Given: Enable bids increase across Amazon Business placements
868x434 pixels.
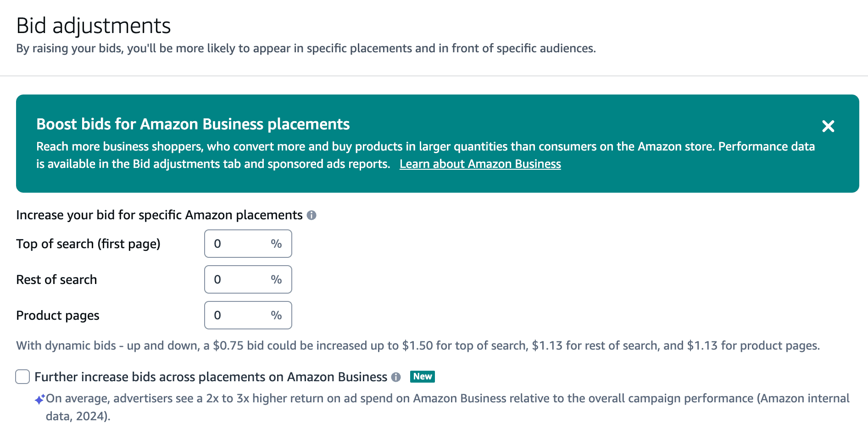Looking at the screenshot, I should [22, 377].
